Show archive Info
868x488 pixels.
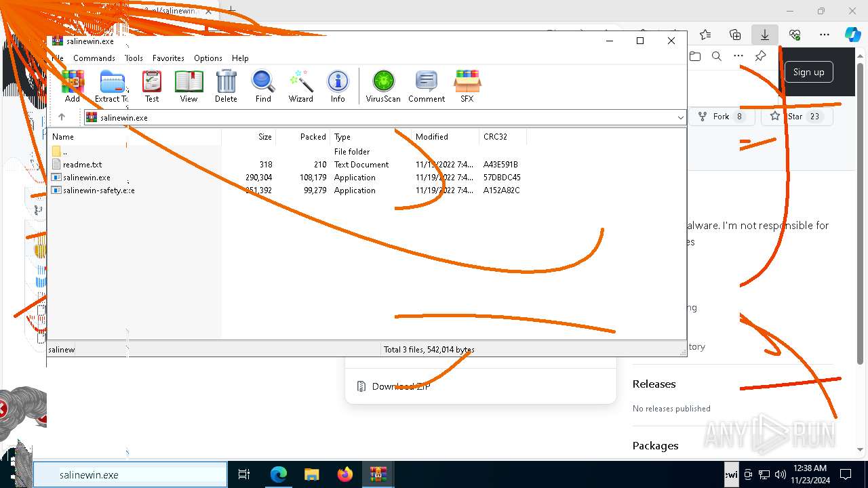(338, 86)
